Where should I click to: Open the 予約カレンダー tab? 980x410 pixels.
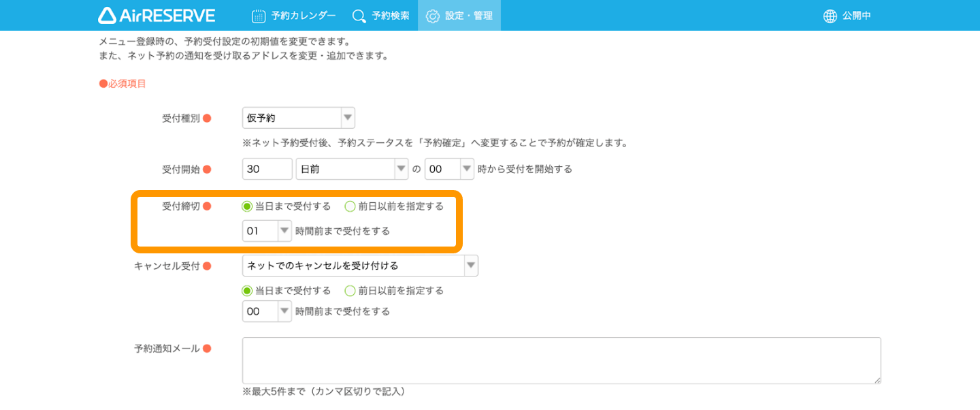293,16
